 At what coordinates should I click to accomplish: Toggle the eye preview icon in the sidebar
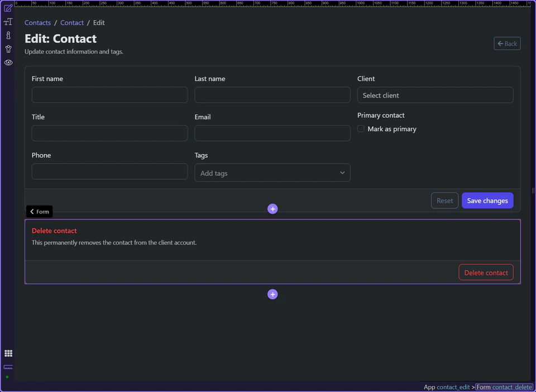click(x=8, y=63)
